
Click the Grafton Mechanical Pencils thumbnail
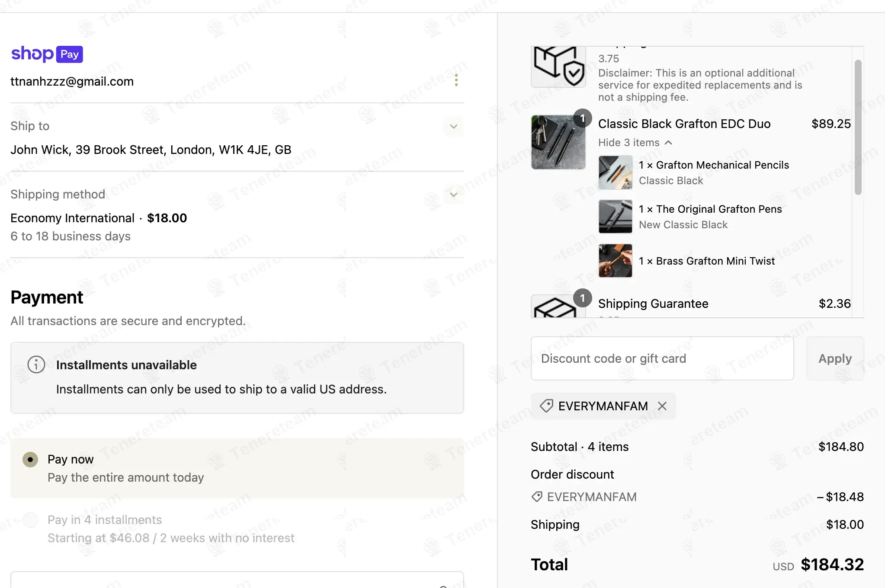click(615, 173)
